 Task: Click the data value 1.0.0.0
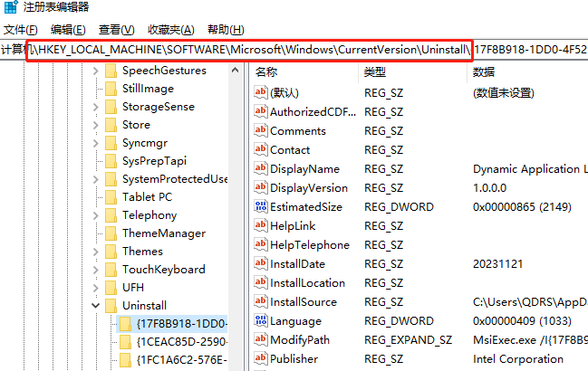[x=489, y=188]
